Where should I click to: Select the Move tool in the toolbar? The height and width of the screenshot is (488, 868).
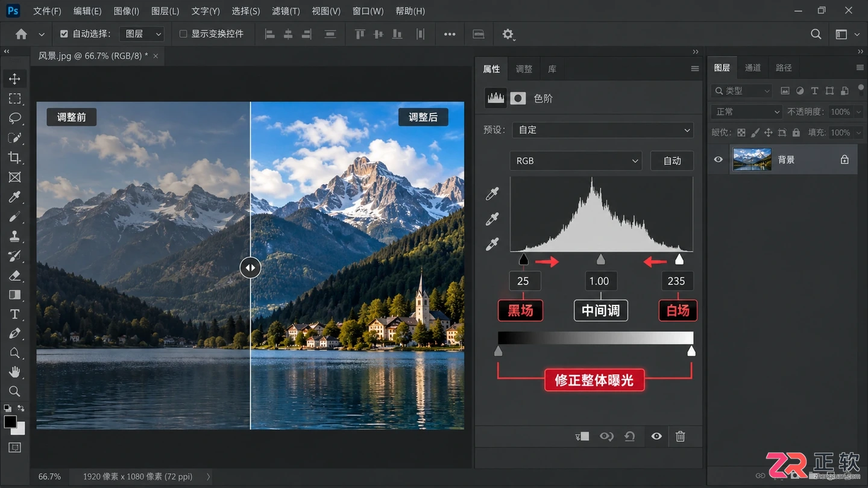[14, 79]
